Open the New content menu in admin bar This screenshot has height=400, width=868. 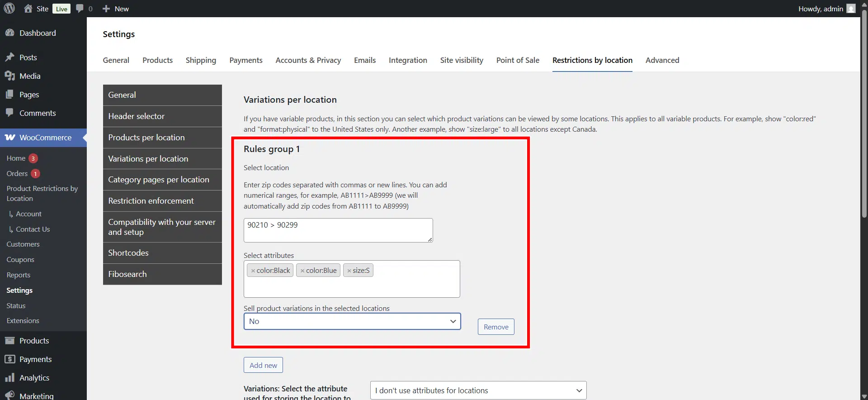116,9
